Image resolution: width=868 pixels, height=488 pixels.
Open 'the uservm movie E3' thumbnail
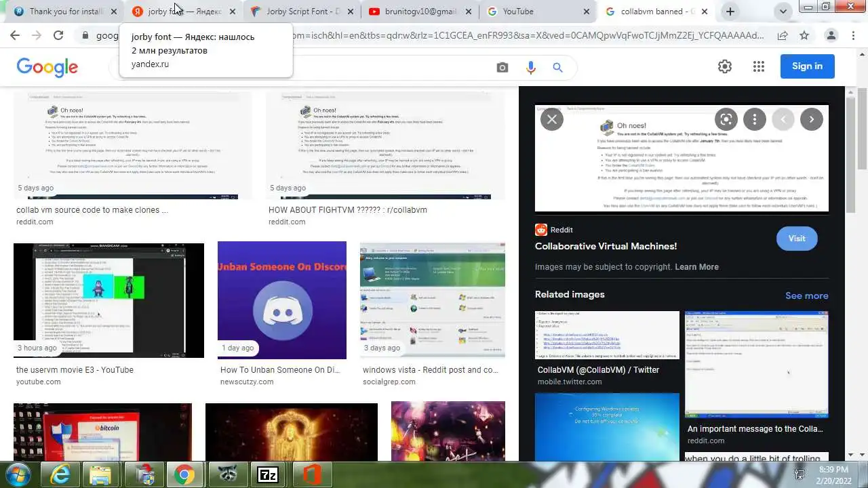108,300
